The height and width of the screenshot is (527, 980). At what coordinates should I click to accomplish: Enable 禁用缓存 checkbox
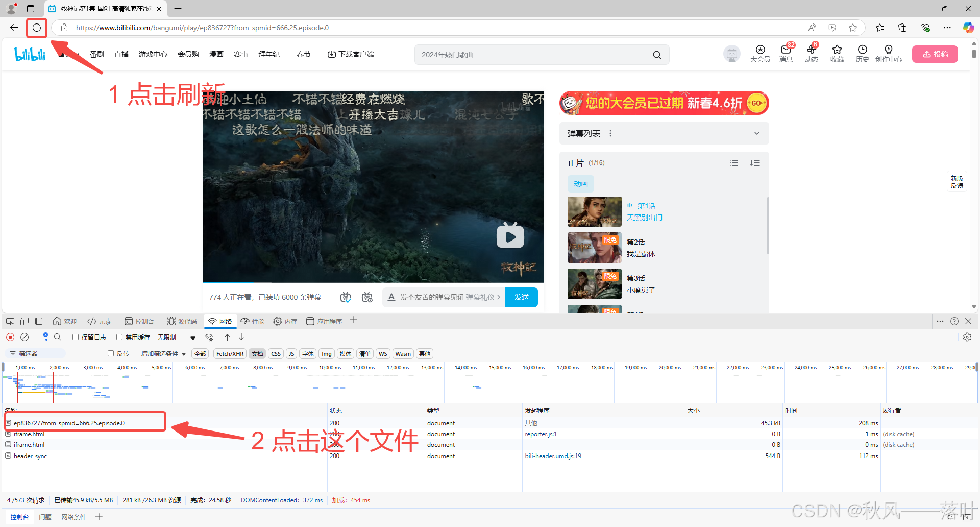pyautogui.click(x=119, y=337)
